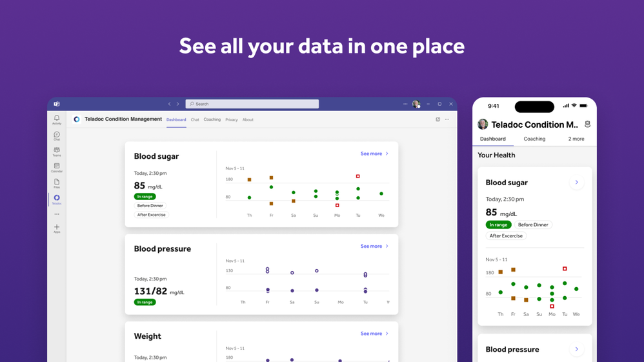Show more apps via sidebar ellipsis
Screen dimensions: 644x362
pos(57,214)
